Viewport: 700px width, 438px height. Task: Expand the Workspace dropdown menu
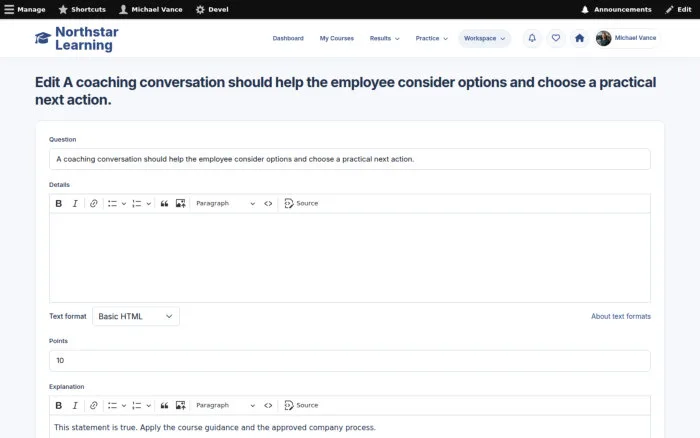pos(484,38)
